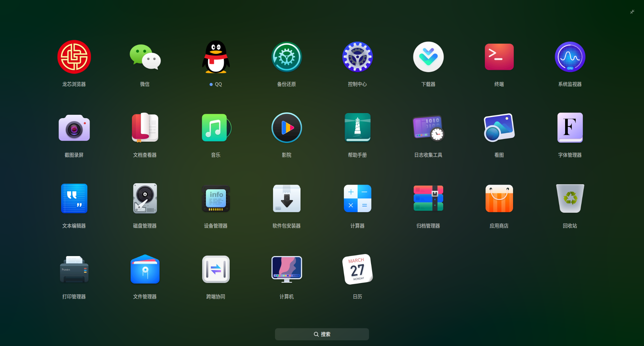Launch 系统监视器 system monitor
This screenshot has height=346, width=644.
(570, 57)
